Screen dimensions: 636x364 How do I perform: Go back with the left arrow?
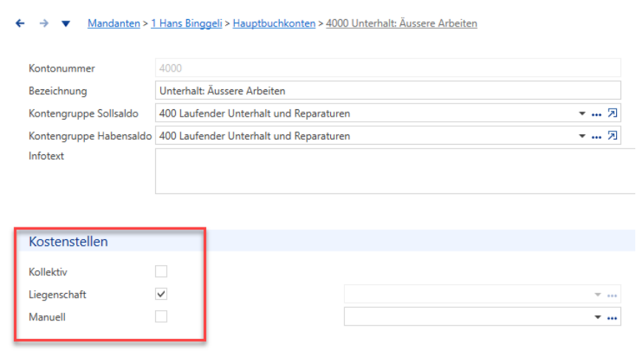coord(20,24)
